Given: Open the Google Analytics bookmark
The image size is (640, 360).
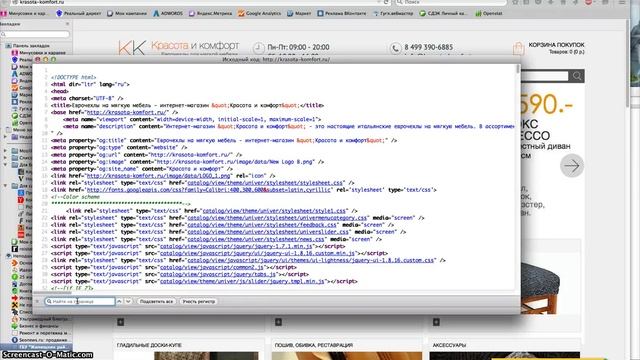Looking at the screenshot, I should [x=259, y=13].
